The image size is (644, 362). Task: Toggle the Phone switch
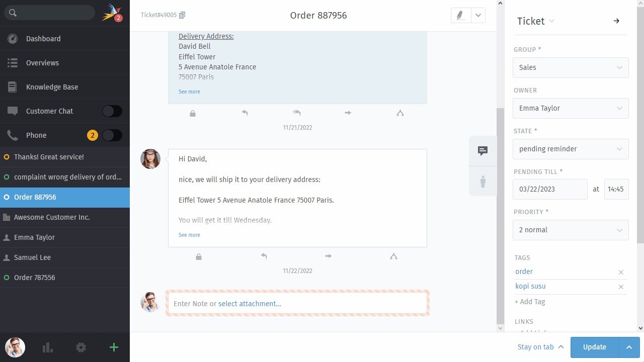click(112, 135)
